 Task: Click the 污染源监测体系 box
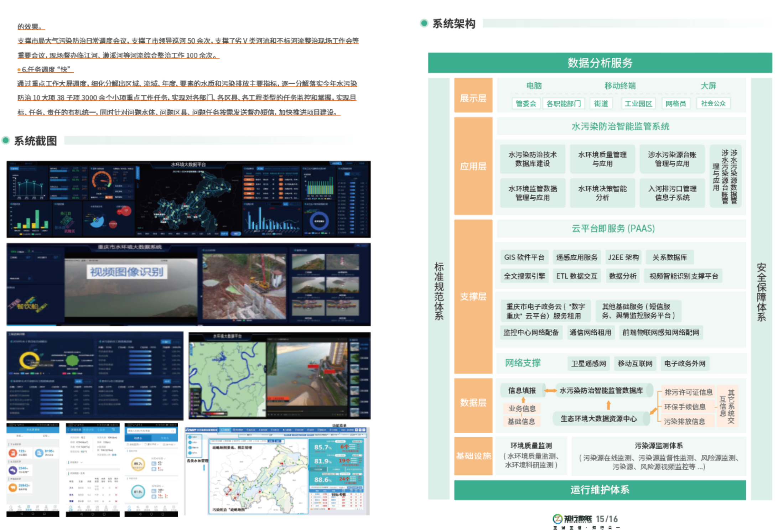(659, 456)
